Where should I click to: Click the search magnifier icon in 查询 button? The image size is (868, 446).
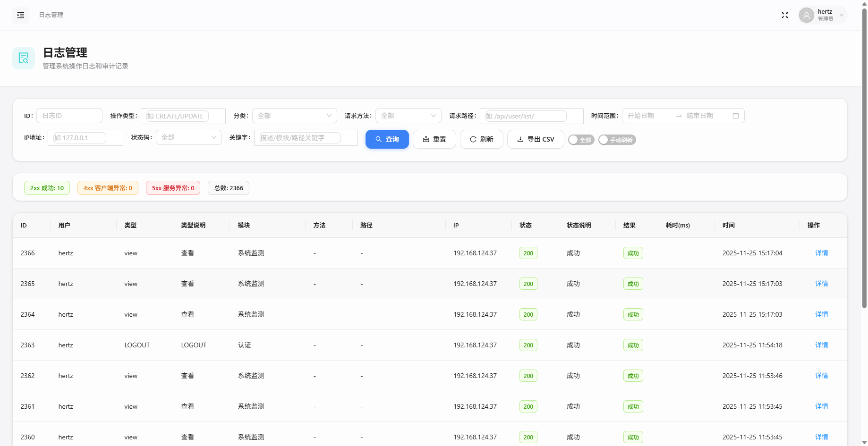click(x=379, y=139)
